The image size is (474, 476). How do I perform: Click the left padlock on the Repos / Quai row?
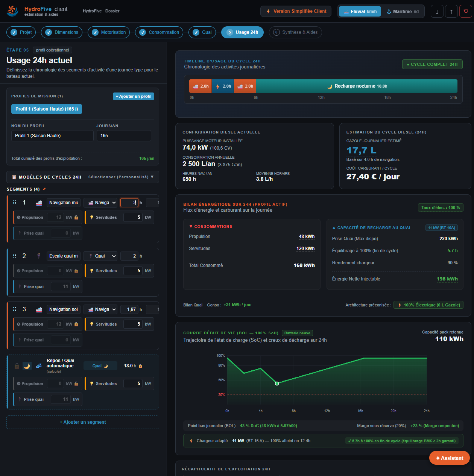point(17,366)
